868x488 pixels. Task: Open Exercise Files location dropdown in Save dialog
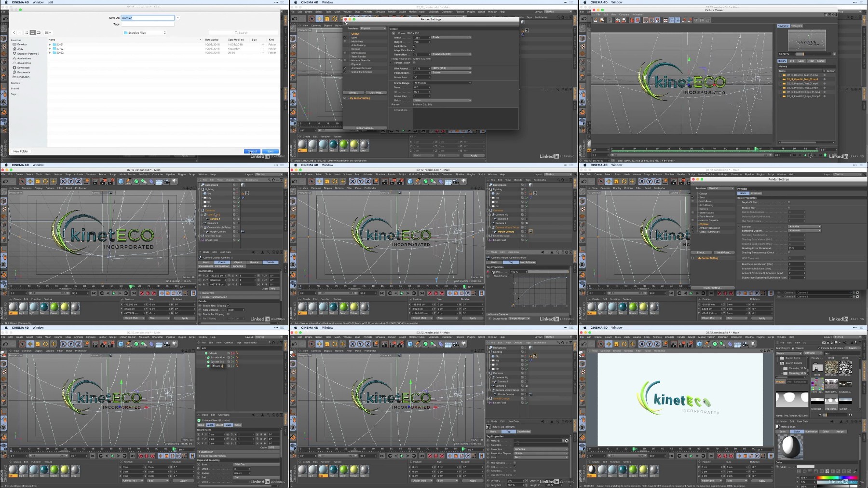click(145, 33)
